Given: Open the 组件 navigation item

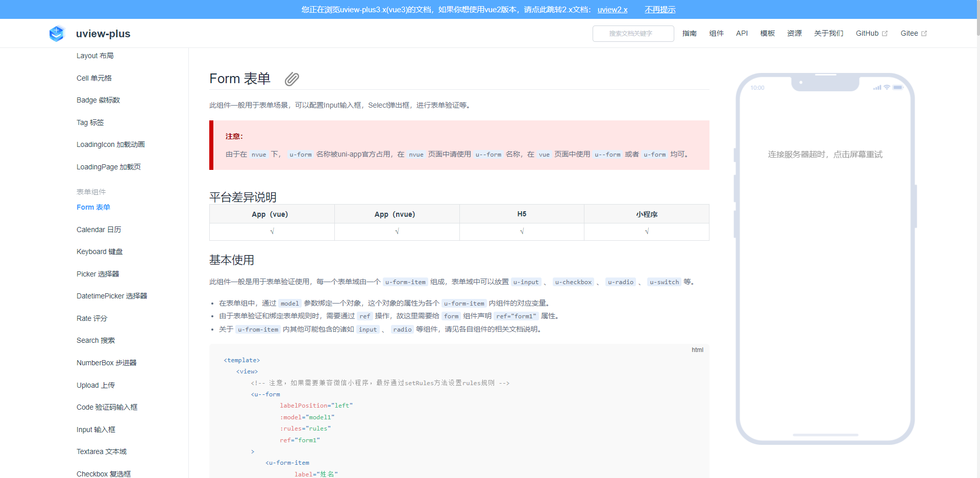Looking at the screenshot, I should pyautogui.click(x=716, y=33).
